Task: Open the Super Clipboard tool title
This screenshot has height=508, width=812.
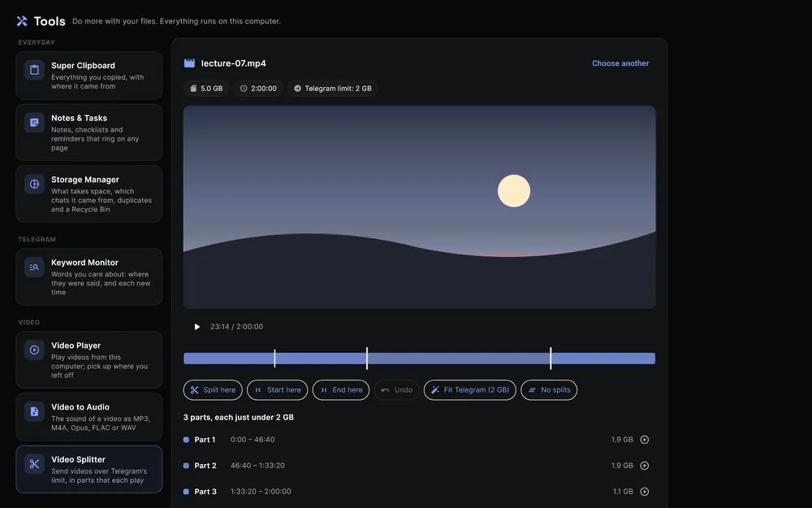Action: (83, 65)
